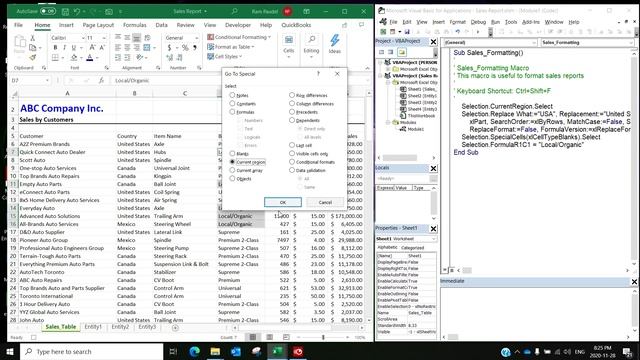Collapse the Modules folder in Project tree
This screenshot has width=640, height=360.
pyautogui.click(x=388, y=122)
